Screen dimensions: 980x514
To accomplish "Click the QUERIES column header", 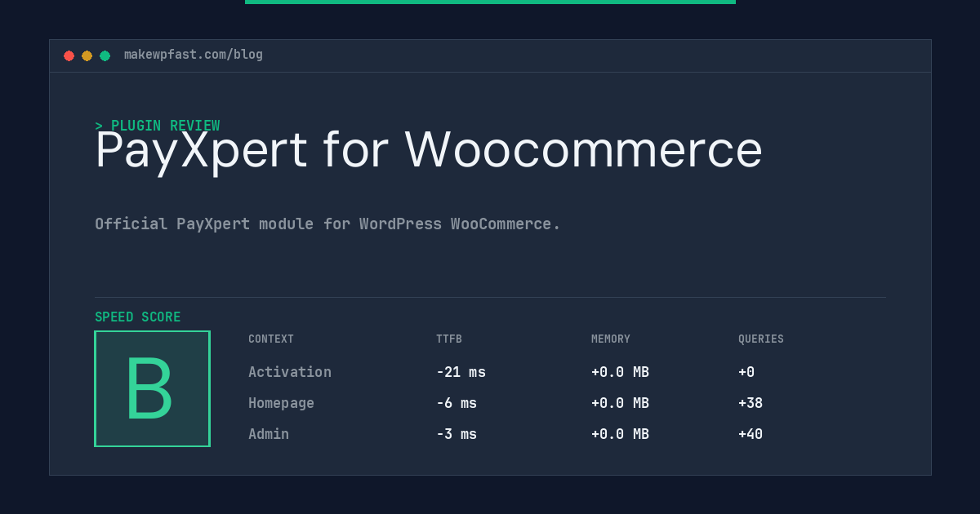I will click(761, 339).
